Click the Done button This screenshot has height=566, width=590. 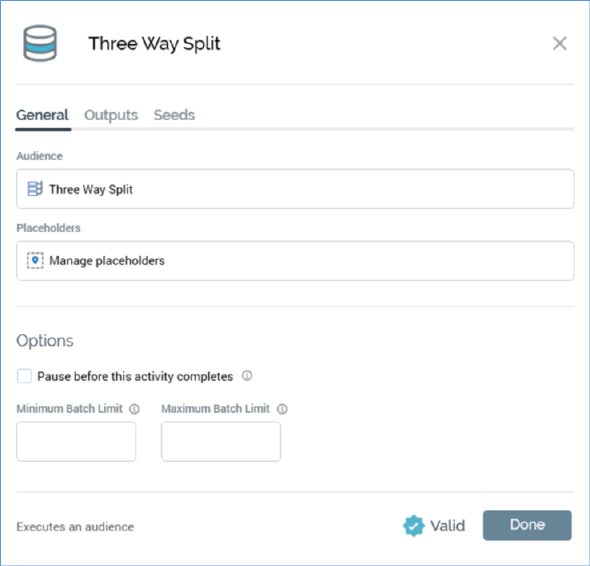pos(527,525)
